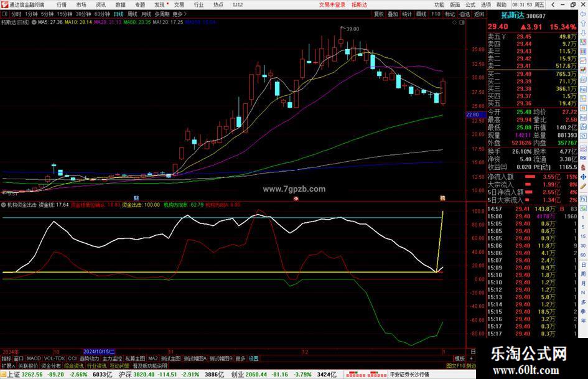Click the F10 company info button

click(x=436, y=14)
